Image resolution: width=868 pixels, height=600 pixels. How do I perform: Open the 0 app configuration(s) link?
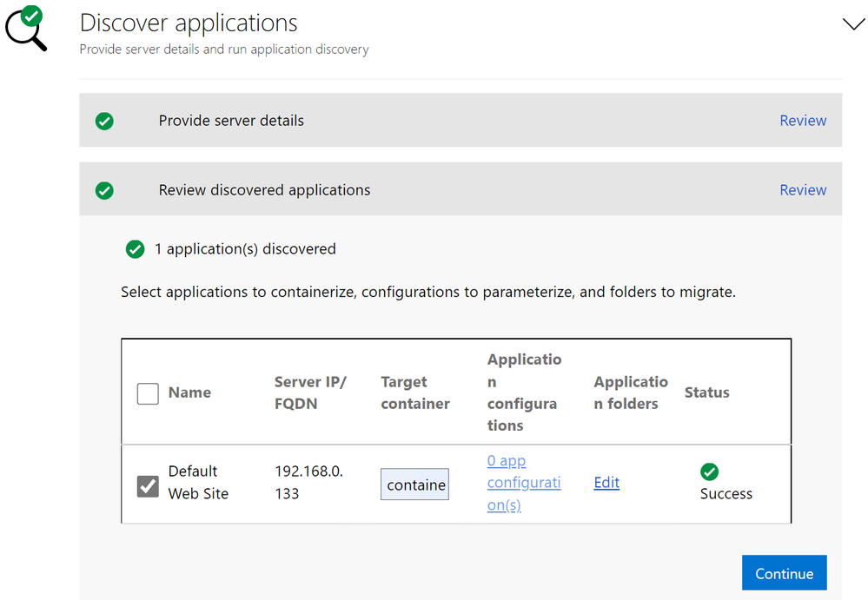(x=523, y=483)
